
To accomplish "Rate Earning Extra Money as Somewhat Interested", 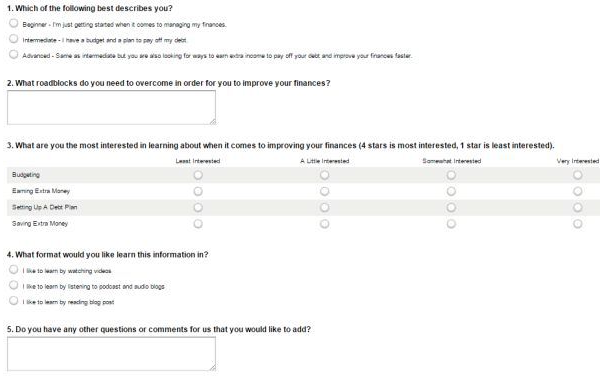I will point(451,191).
